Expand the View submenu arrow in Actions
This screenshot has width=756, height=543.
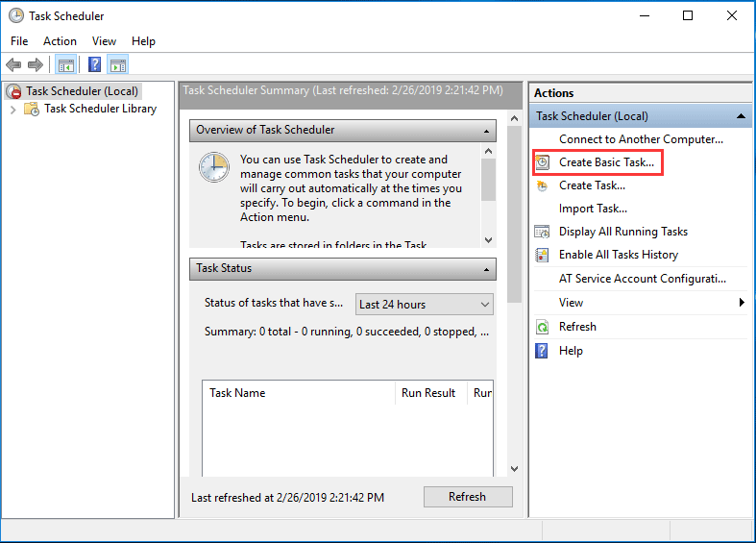click(x=742, y=303)
